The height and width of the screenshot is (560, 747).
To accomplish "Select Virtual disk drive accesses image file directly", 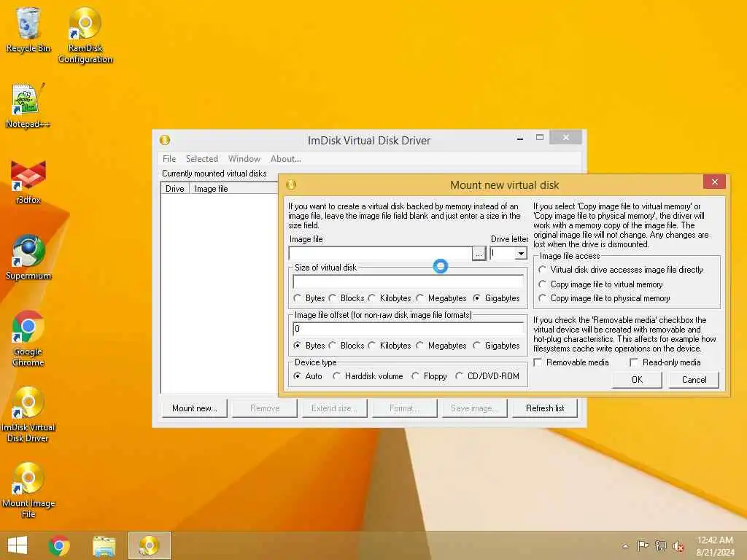I will pos(621,270).
